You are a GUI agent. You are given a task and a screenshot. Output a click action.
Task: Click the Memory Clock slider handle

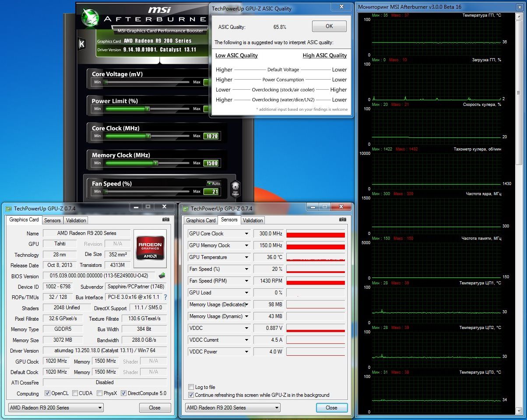point(155,163)
